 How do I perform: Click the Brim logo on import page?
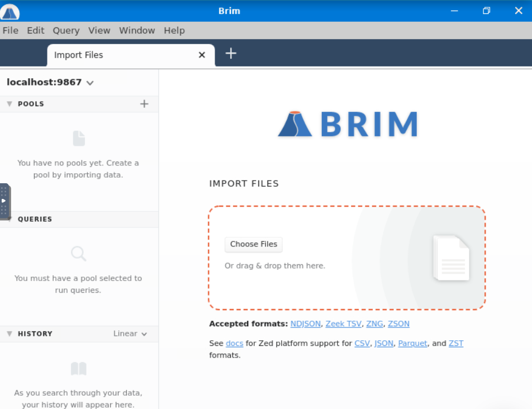(x=348, y=124)
